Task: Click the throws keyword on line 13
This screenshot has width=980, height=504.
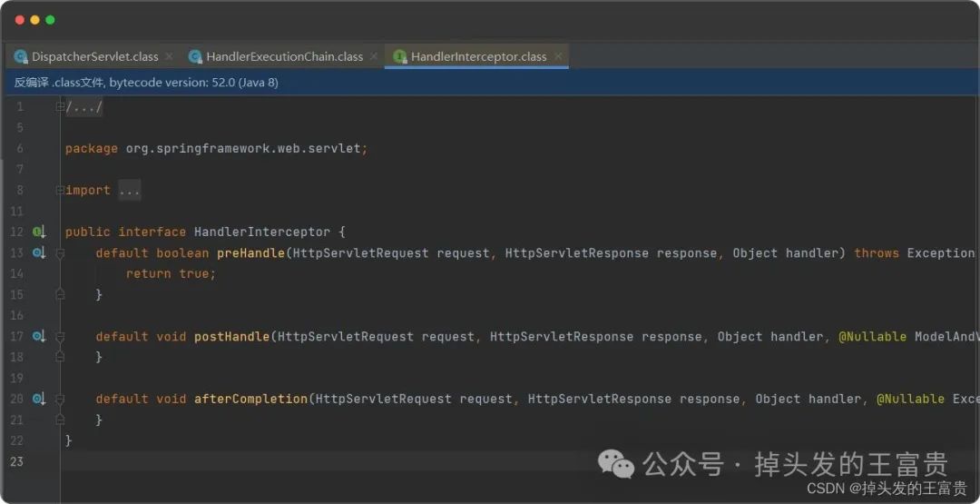Action: click(877, 253)
